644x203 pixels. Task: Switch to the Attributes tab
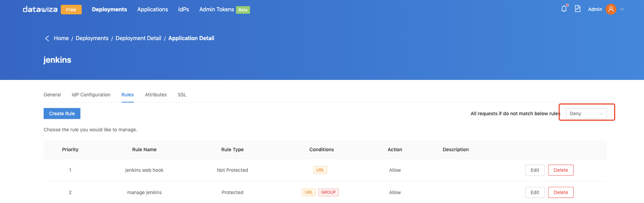(x=156, y=95)
